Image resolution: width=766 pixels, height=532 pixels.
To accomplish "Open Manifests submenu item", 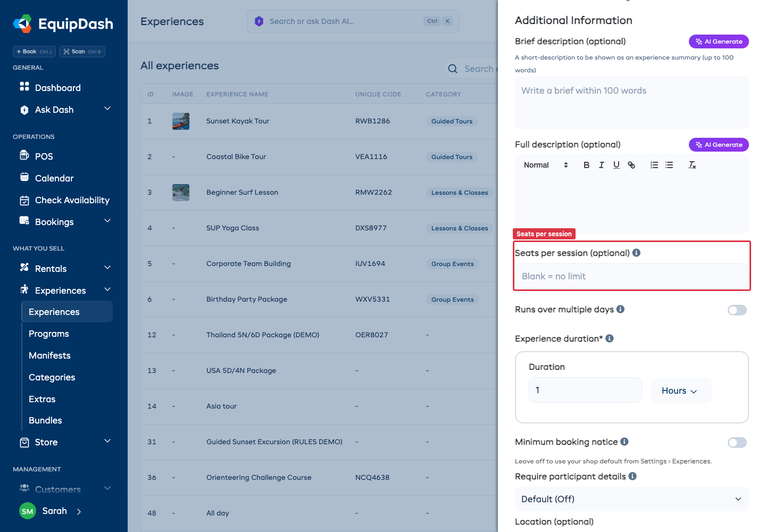I will (x=49, y=355).
